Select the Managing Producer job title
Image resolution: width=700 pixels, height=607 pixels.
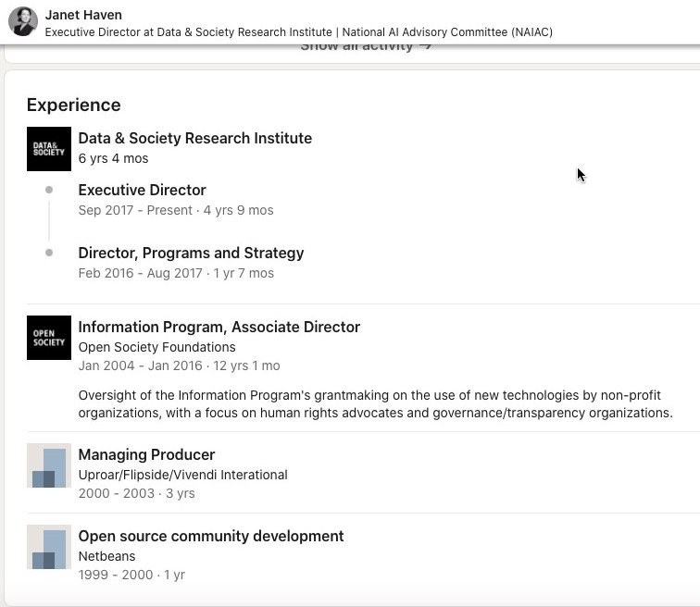(x=146, y=454)
